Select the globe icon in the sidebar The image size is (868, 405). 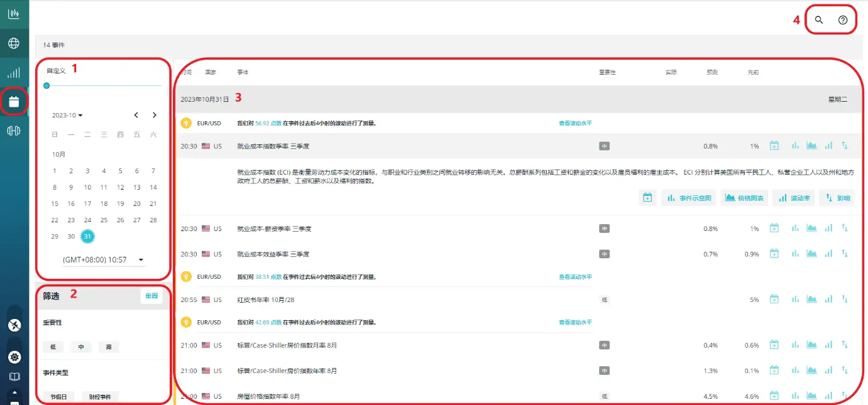tap(14, 43)
